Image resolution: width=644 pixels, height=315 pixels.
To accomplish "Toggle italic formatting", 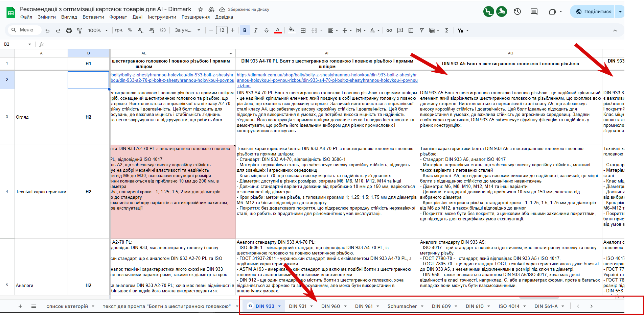I will click(256, 30).
